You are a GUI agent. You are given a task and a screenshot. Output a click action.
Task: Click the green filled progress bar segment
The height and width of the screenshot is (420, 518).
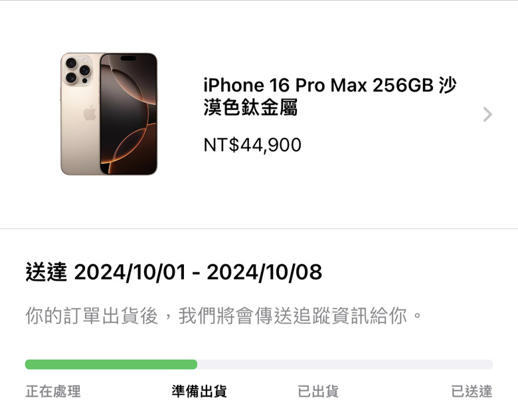pos(111,364)
